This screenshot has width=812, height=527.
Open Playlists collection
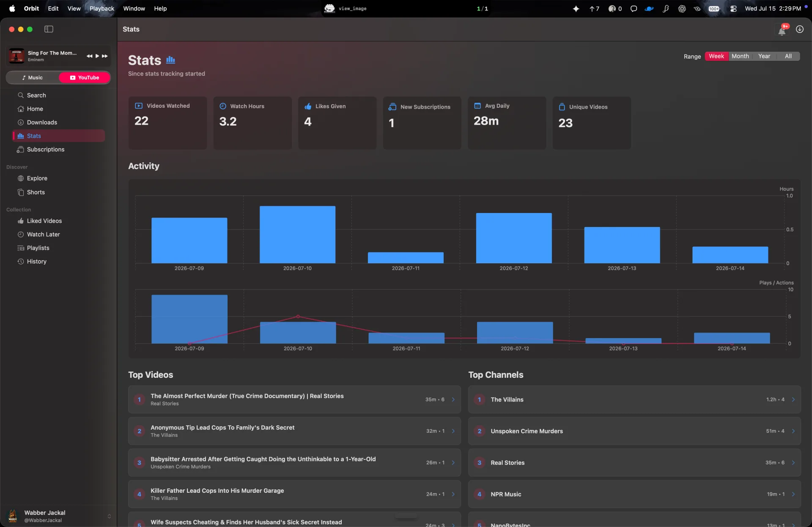[59, 248]
